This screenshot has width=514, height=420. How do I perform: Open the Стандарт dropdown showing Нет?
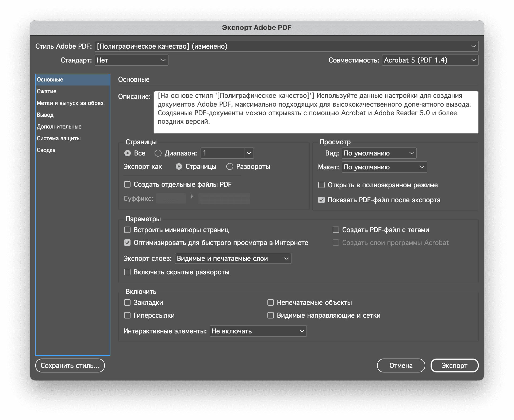pos(131,60)
